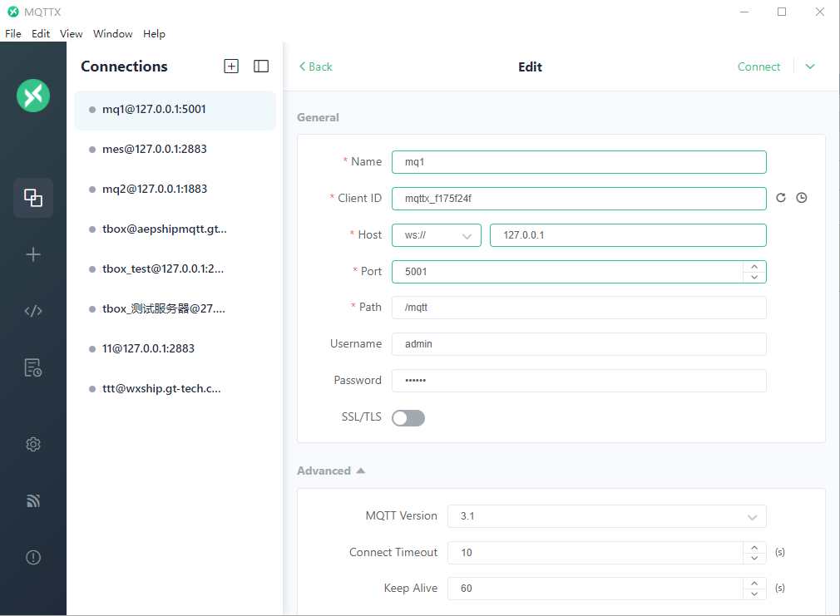Open the Help menu
The width and height of the screenshot is (840, 616).
click(154, 34)
